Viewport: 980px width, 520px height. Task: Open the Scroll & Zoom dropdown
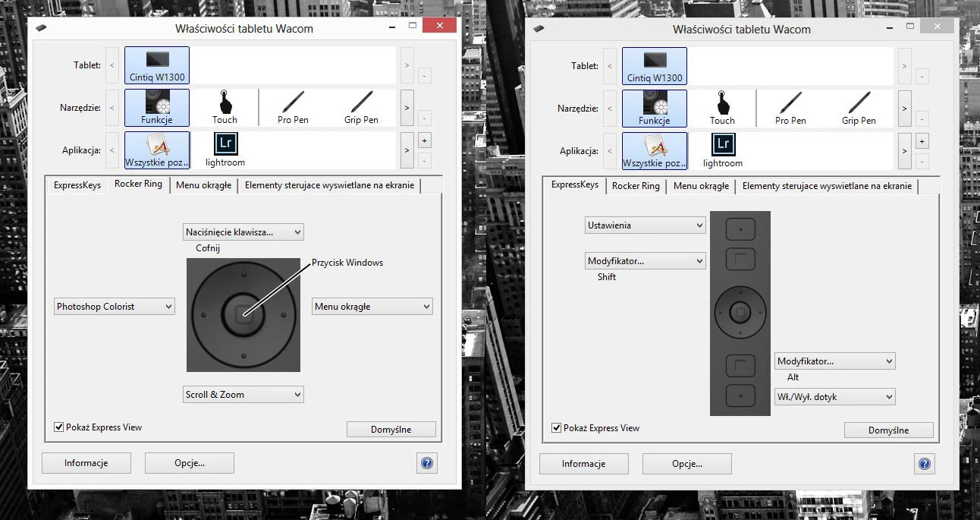[x=243, y=394]
